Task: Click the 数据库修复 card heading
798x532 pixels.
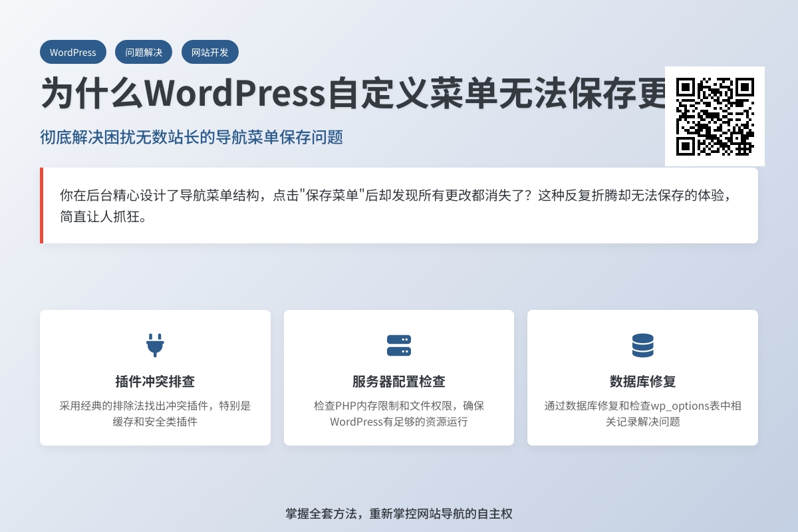Action: [642, 382]
